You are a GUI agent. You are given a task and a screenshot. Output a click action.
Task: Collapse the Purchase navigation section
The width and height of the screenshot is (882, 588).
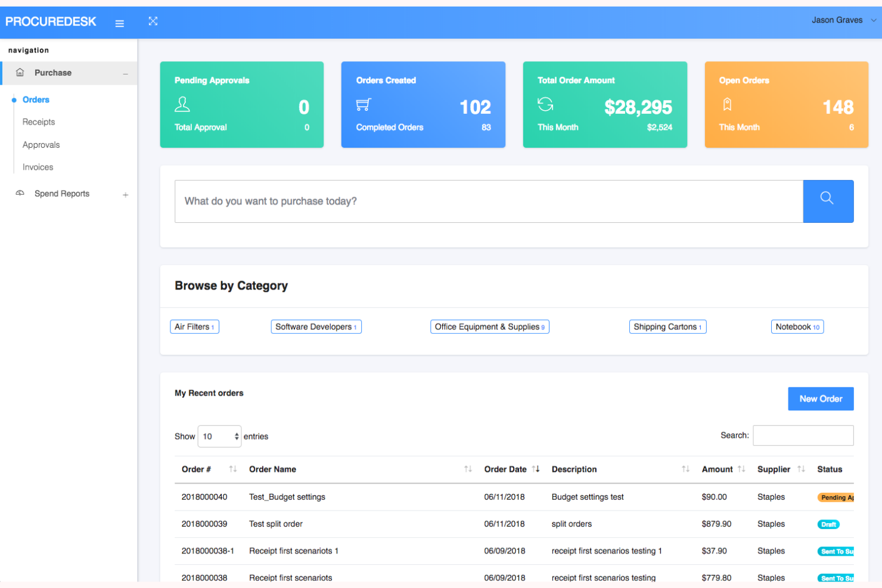click(x=125, y=73)
